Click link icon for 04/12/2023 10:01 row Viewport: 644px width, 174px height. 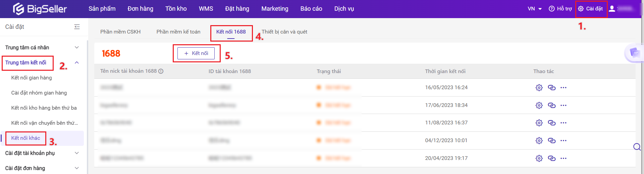552,140
